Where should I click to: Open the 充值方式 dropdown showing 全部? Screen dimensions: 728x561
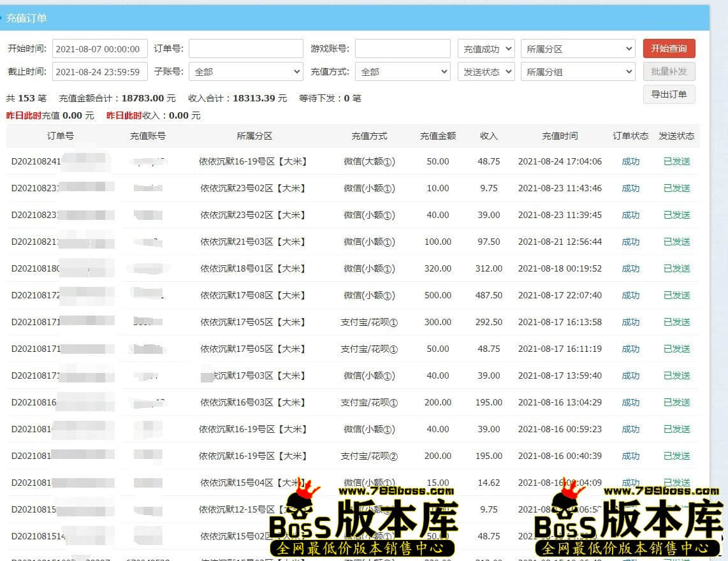402,72
